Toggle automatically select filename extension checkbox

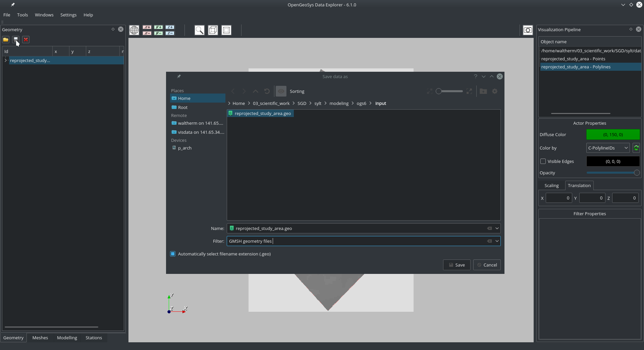173,254
